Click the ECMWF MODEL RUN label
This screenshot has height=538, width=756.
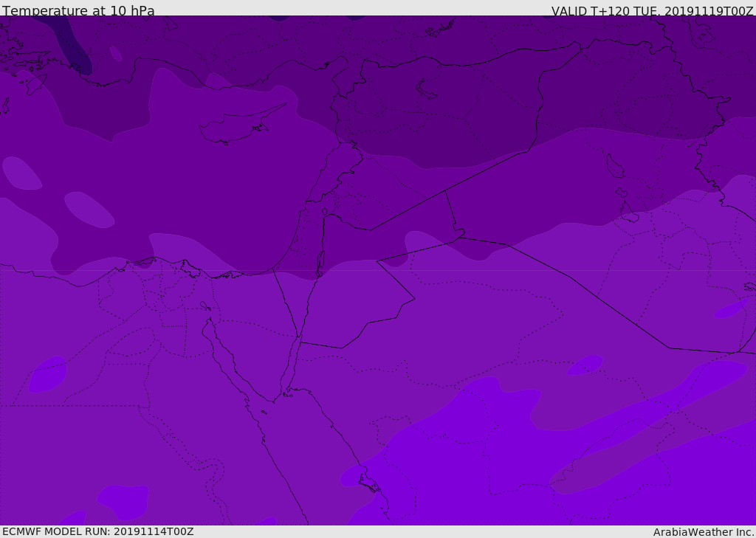[x=97, y=531]
